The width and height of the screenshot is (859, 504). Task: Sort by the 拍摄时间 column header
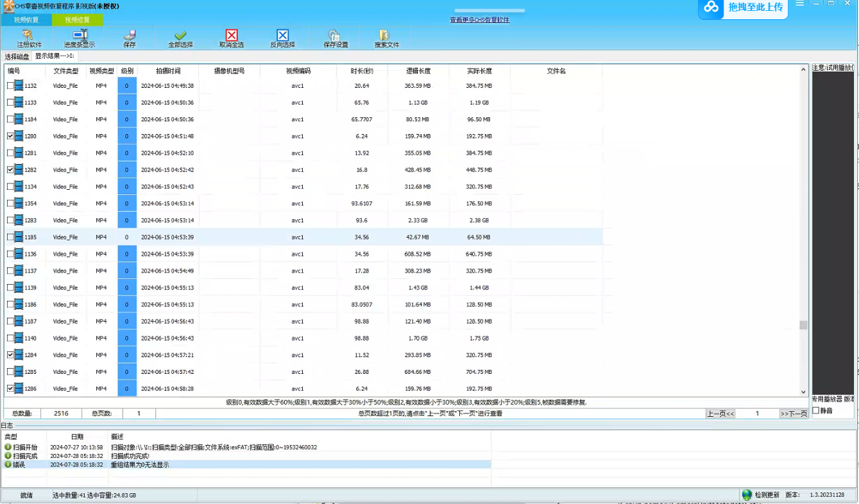click(167, 71)
